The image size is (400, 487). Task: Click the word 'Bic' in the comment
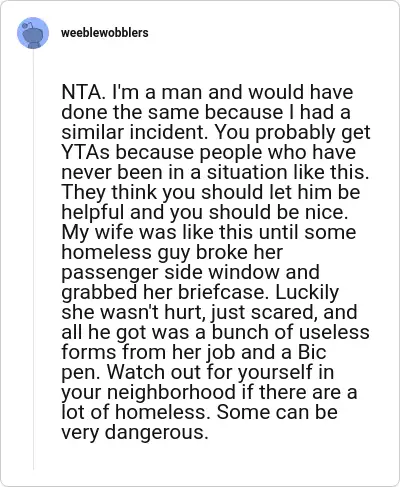312,352
